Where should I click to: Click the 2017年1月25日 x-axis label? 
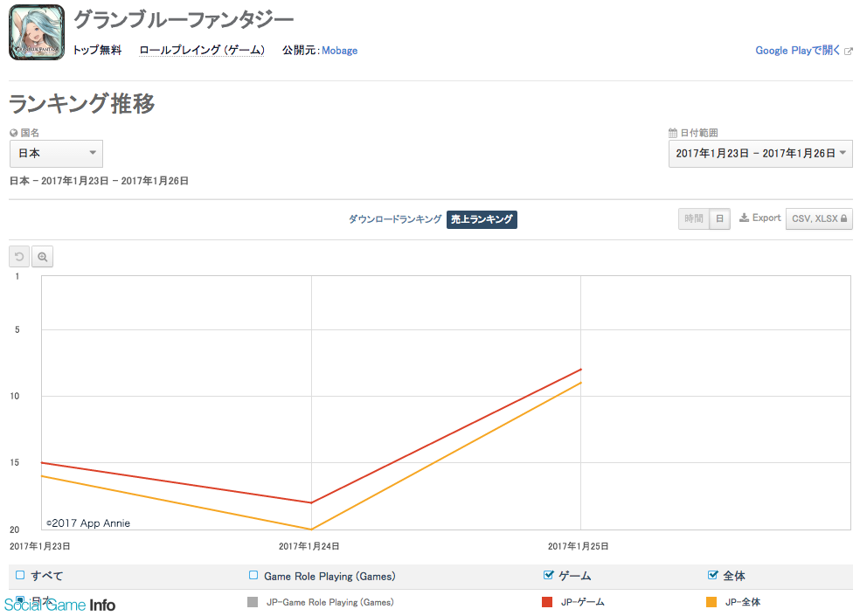coord(578,546)
